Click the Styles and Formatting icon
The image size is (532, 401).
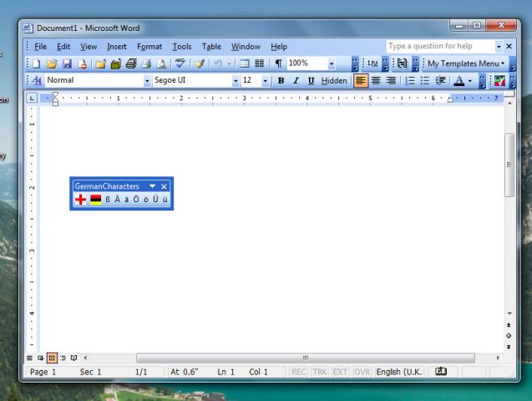click(37, 80)
